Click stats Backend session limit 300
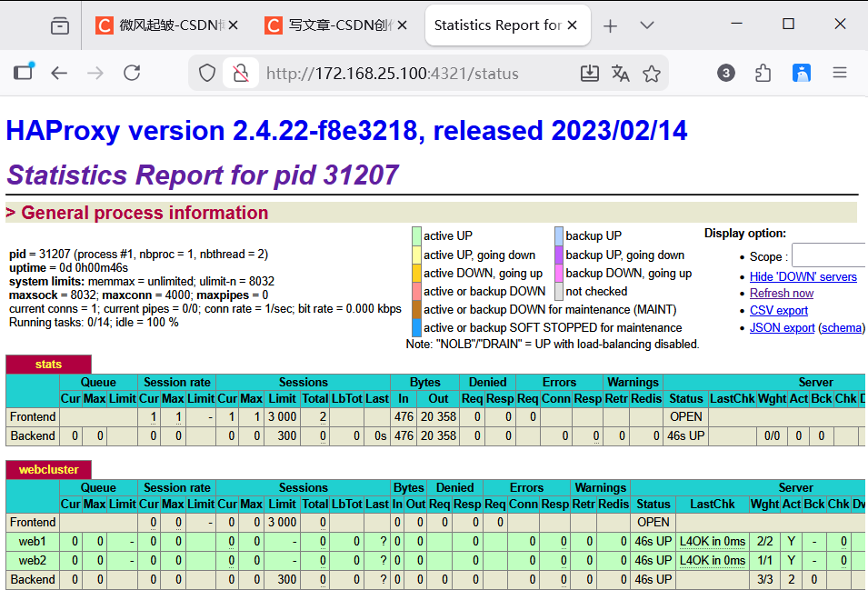 pos(286,436)
